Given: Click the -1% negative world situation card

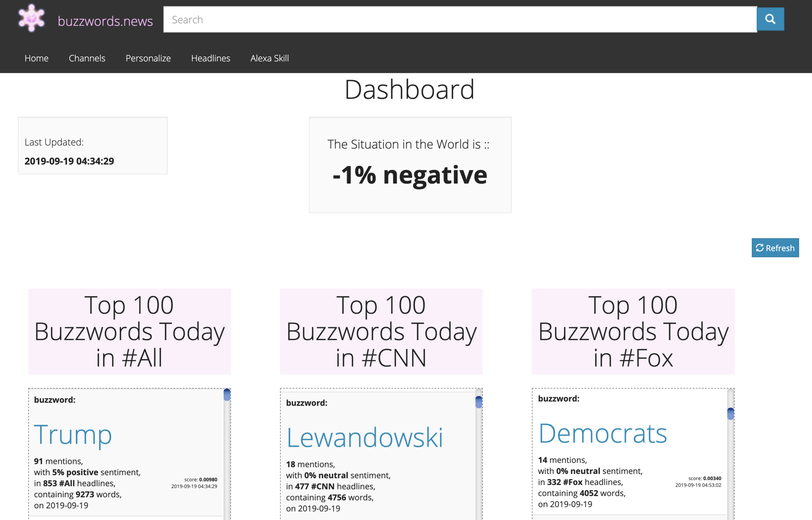Looking at the screenshot, I should tap(410, 165).
